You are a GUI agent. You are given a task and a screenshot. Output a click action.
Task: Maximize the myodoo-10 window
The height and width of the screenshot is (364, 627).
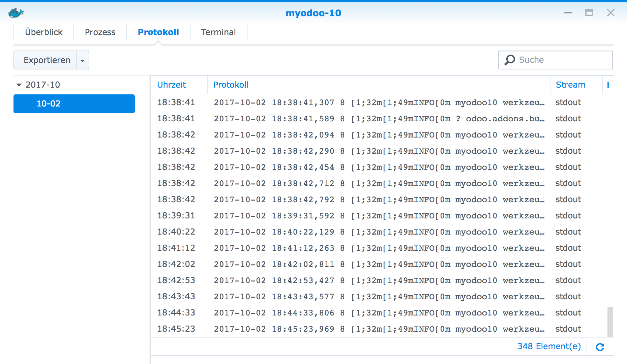tap(590, 12)
